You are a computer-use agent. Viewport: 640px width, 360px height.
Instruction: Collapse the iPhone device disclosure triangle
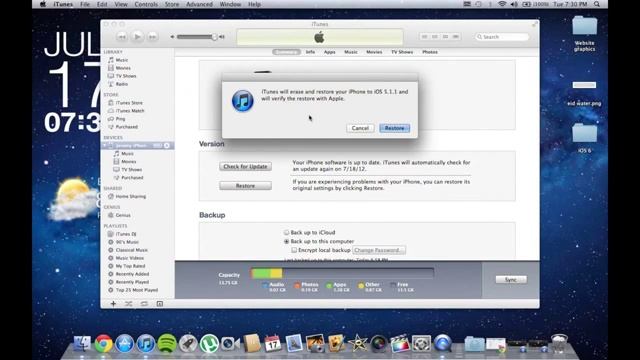pyautogui.click(x=104, y=146)
